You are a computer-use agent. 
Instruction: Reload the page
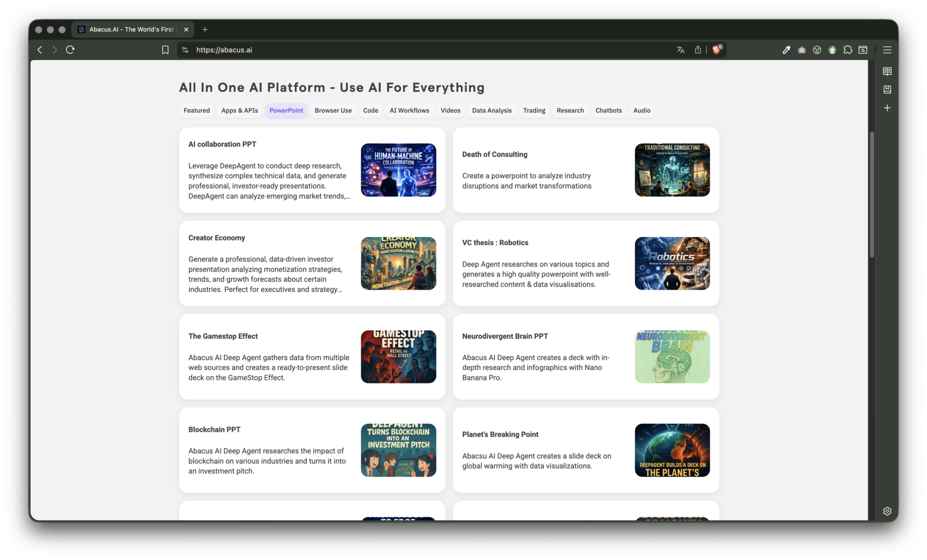(70, 50)
